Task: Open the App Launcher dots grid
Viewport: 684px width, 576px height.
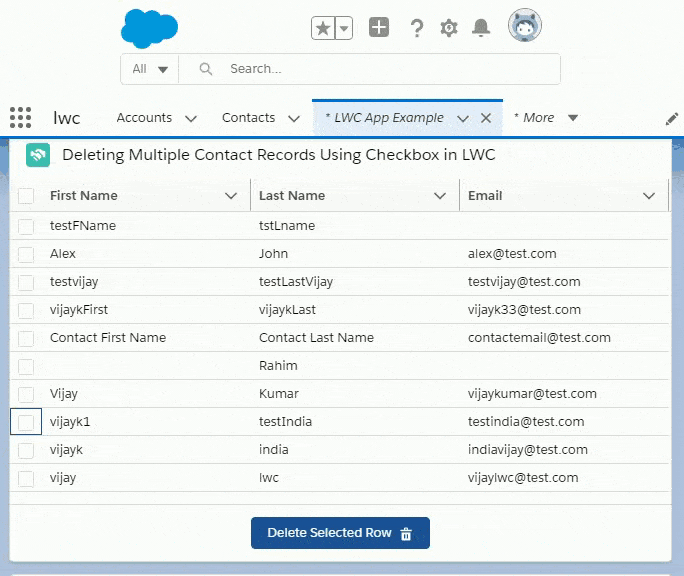Action: [21, 117]
